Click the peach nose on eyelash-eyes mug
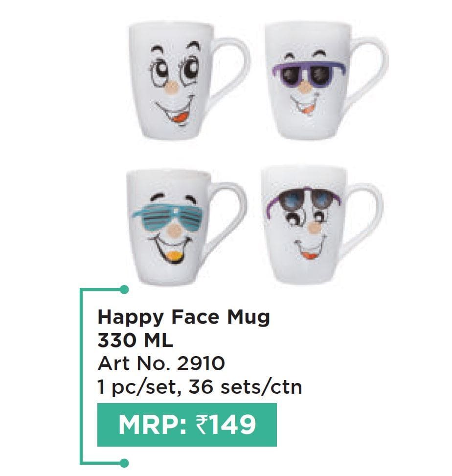Image resolution: width=452 pixels, height=476 pixels. (x=172, y=88)
